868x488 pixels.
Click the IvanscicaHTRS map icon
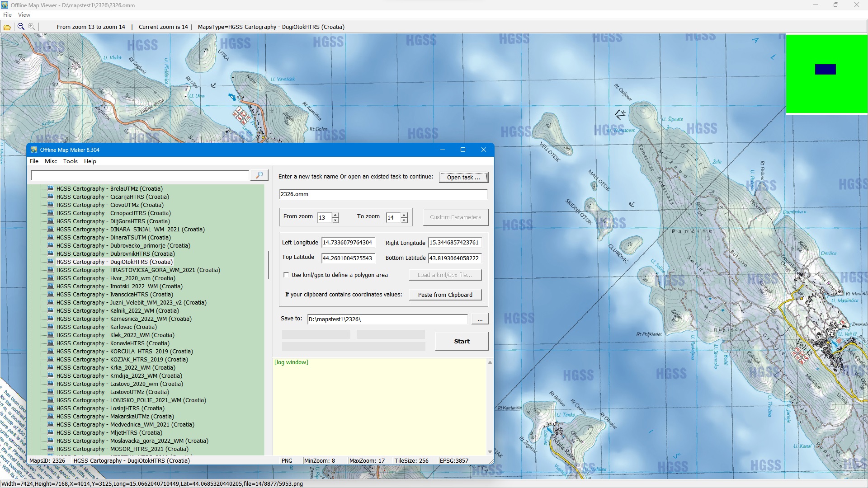coord(51,294)
